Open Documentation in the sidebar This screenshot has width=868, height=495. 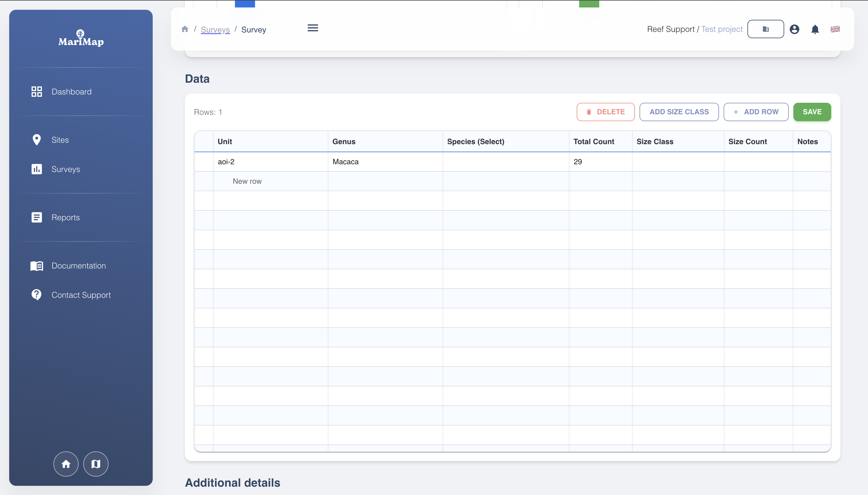[79, 266]
